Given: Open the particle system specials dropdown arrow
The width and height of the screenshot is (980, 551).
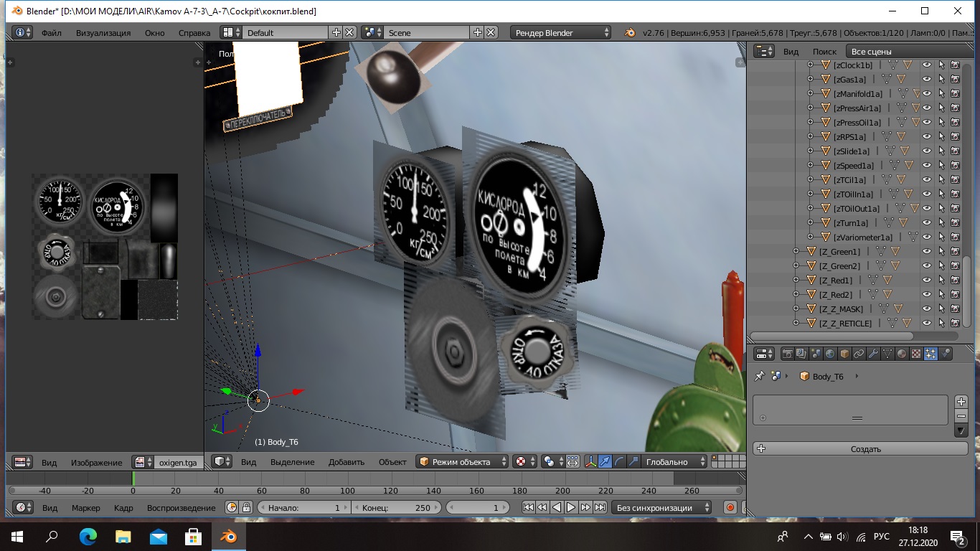Looking at the screenshot, I should 961,430.
